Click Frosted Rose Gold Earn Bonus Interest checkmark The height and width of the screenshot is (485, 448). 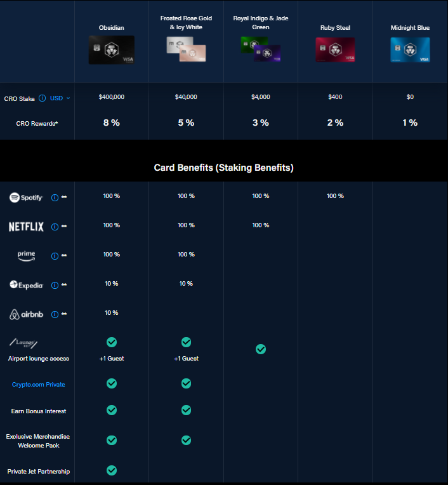[186, 410]
